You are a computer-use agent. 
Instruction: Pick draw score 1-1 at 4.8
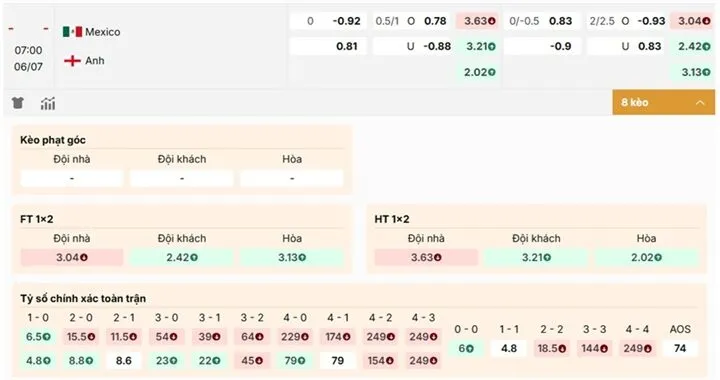509,348
